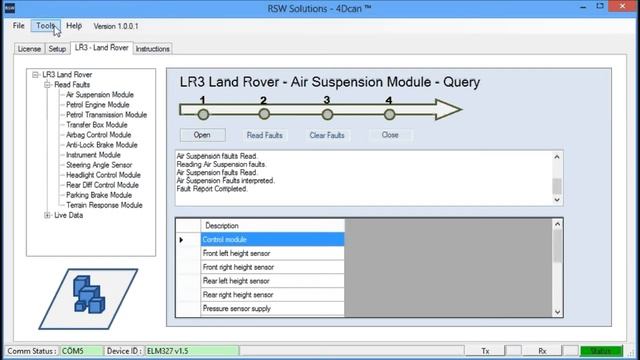Open the Help menu
Image resolution: width=640 pixels, height=360 pixels.
(74, 26)
